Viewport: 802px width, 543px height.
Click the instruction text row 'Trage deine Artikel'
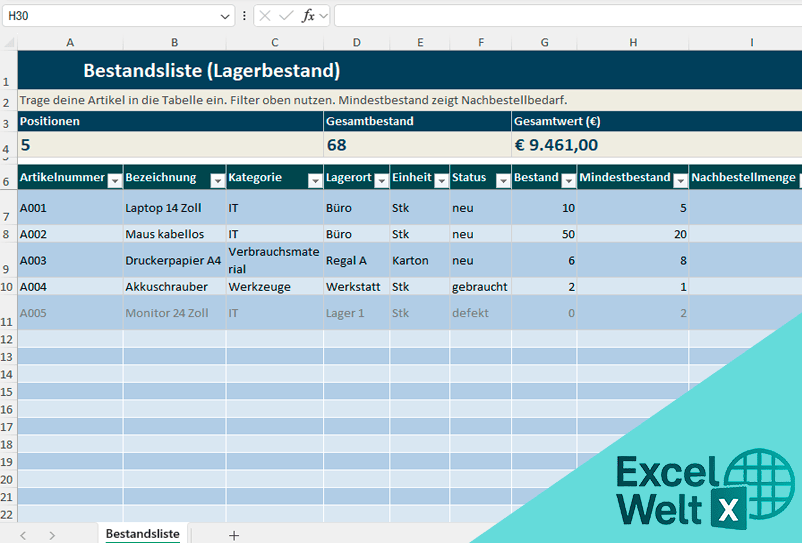[410, 100]
